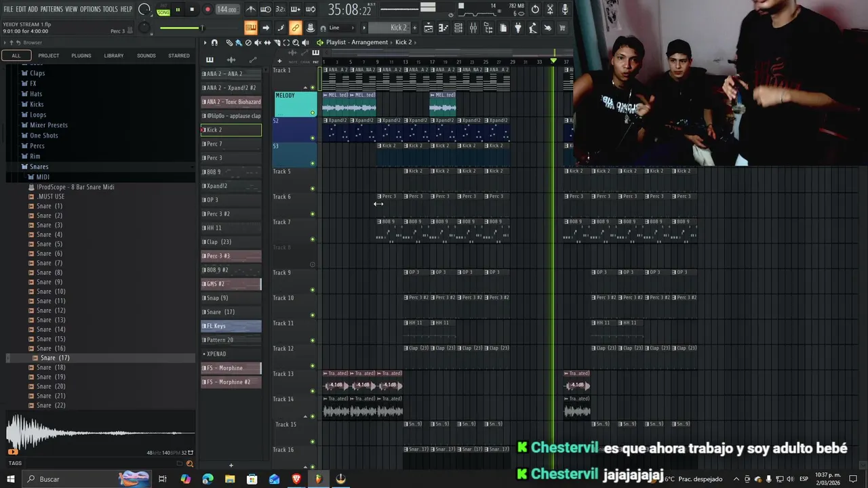Select the FL Keys pattern
The height and width of the screenshot is (488, 868).
click(x=231, y=326)
